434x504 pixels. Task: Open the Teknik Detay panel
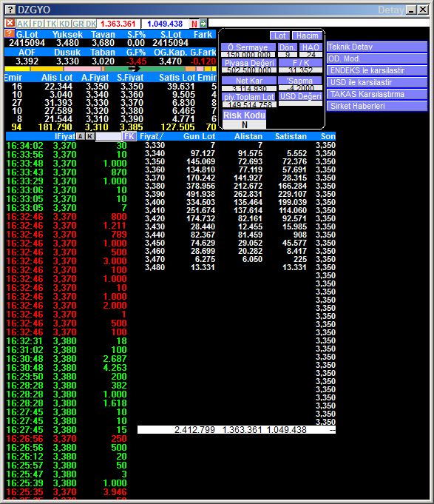(377, 47)
